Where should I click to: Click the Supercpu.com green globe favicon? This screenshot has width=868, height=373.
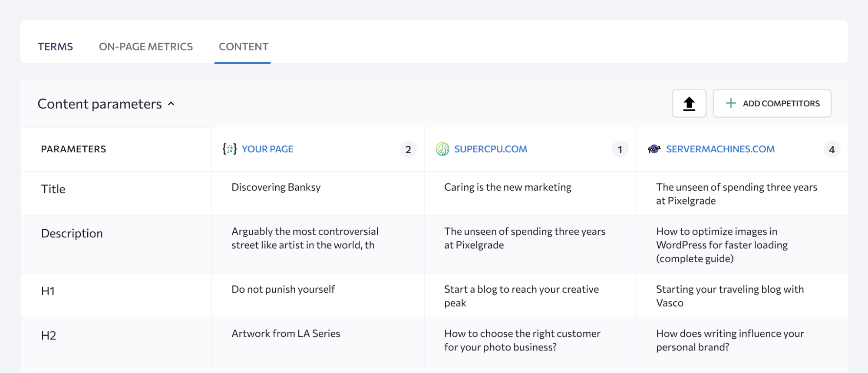click(442, 149)
